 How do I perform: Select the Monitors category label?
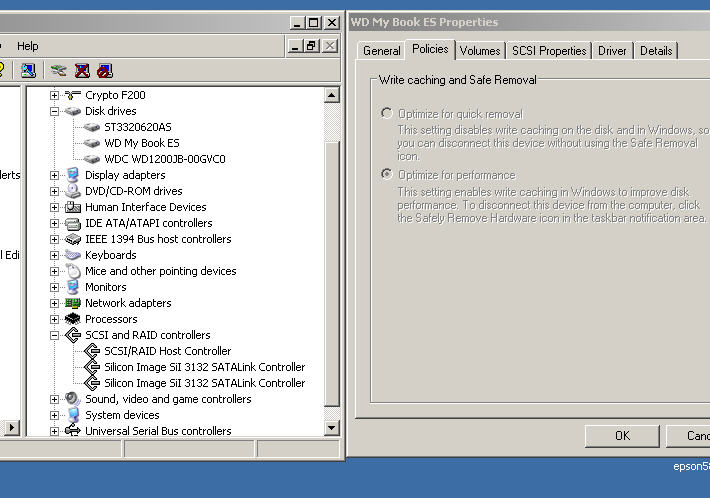106,287
